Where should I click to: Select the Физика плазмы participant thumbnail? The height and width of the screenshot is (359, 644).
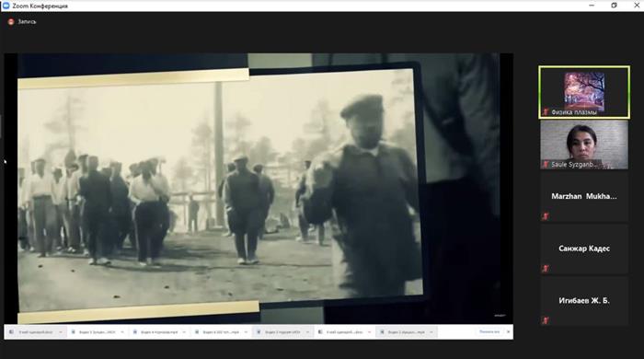coord(584,92)
